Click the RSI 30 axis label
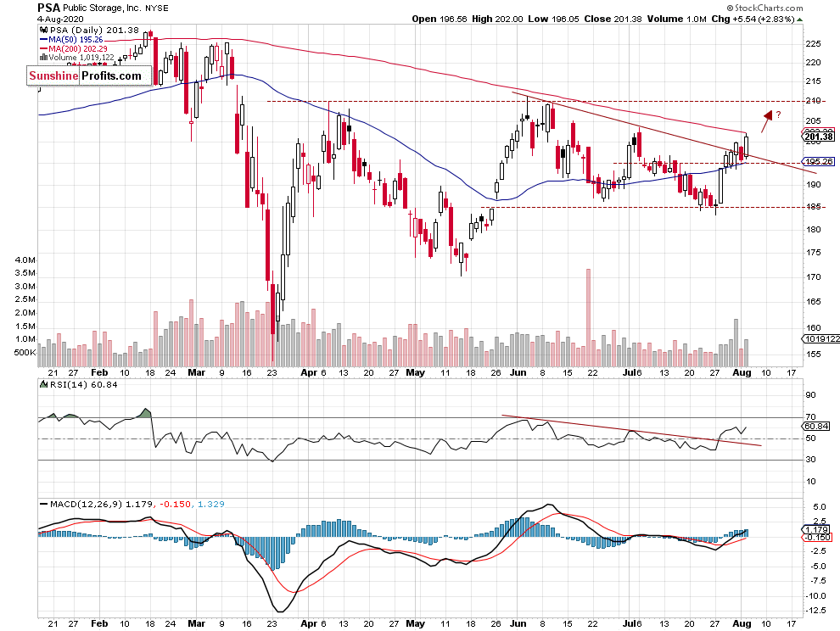The image size is (840, 631). pyautogui.click(x=810, y=459)
